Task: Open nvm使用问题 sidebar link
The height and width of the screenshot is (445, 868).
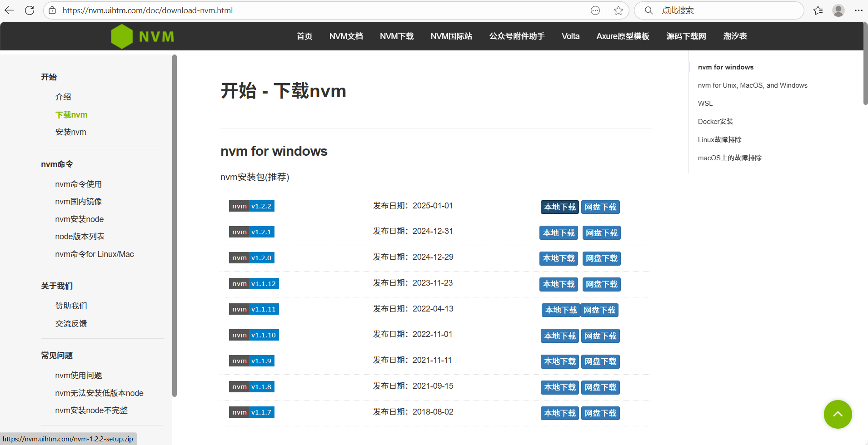Action: pyautogui.click(x=78, y=376)
